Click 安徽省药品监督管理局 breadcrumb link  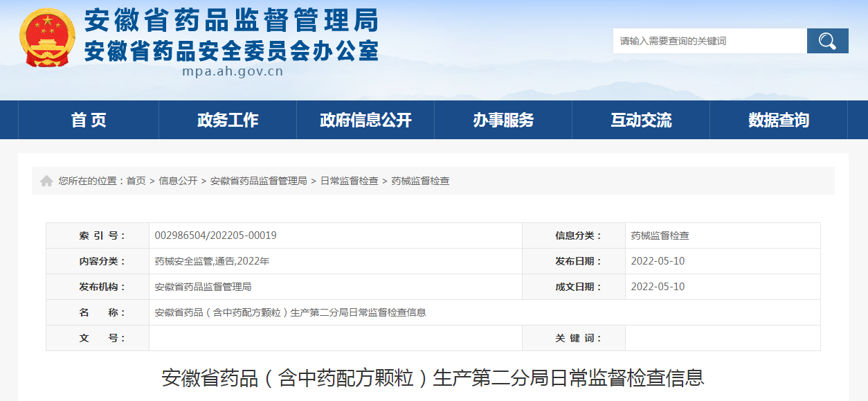click(259, 181)
